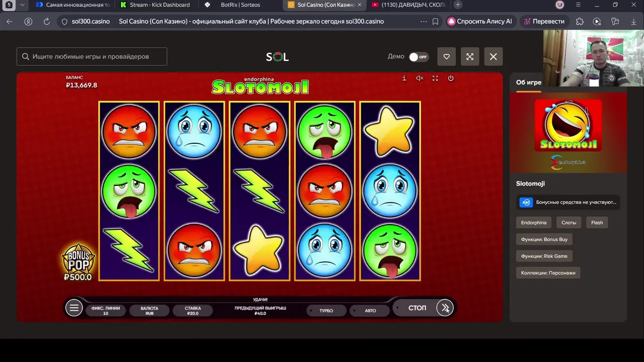Viewport: 644px width, 362px height.
Task: Click 'Коллекции: Персонажи' tag
Action: [x=548, y=273]
